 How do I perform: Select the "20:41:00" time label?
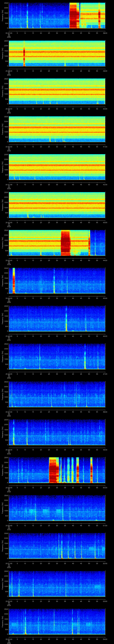tap(9, 184)
